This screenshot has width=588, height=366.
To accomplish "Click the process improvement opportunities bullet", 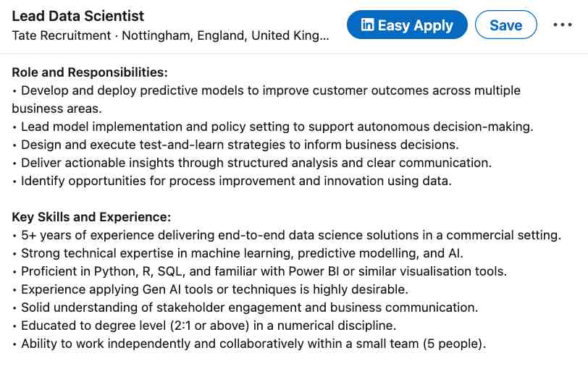I will point(235,181).
